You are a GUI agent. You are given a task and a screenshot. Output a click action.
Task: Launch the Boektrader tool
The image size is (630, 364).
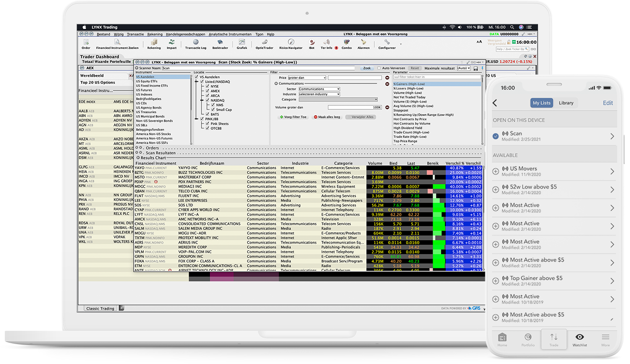point(220,44)
